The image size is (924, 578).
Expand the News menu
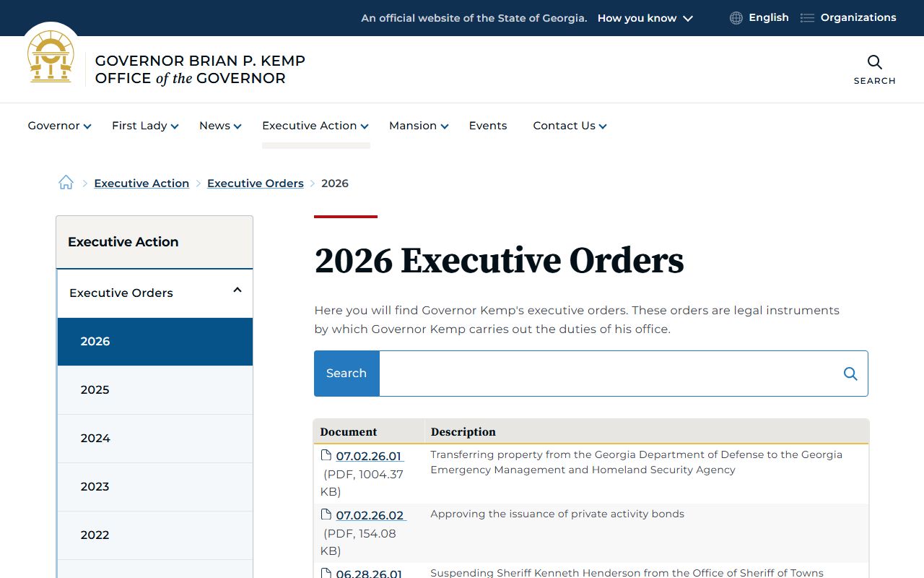point(220,126)
